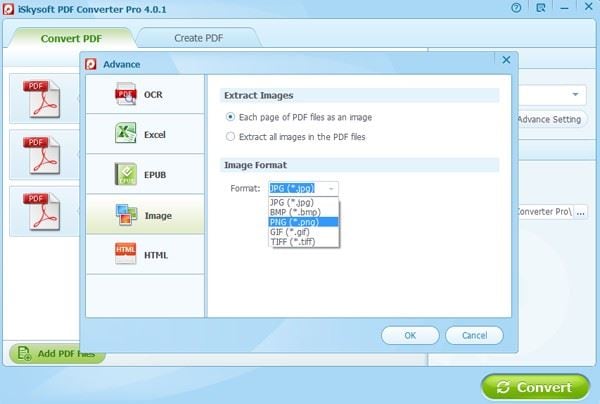The width and height of the screenshot is (600, 404).
Task: Click the green Convert button
Action: click(x=535, y=387)
